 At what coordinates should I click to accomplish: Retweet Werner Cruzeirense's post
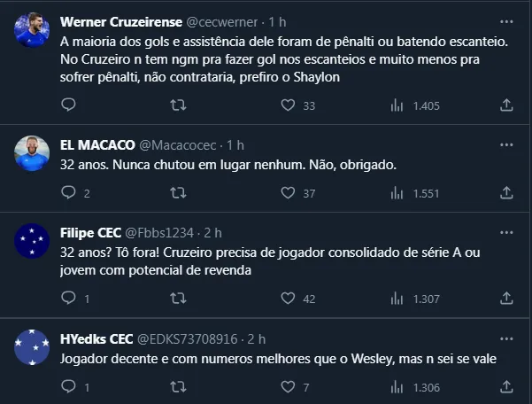pos(177,105)
